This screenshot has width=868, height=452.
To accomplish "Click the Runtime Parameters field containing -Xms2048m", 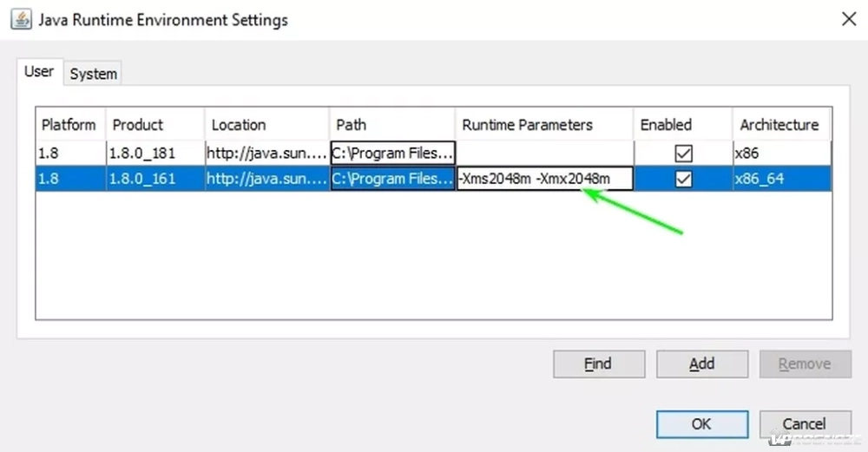I will coord(544,179).
